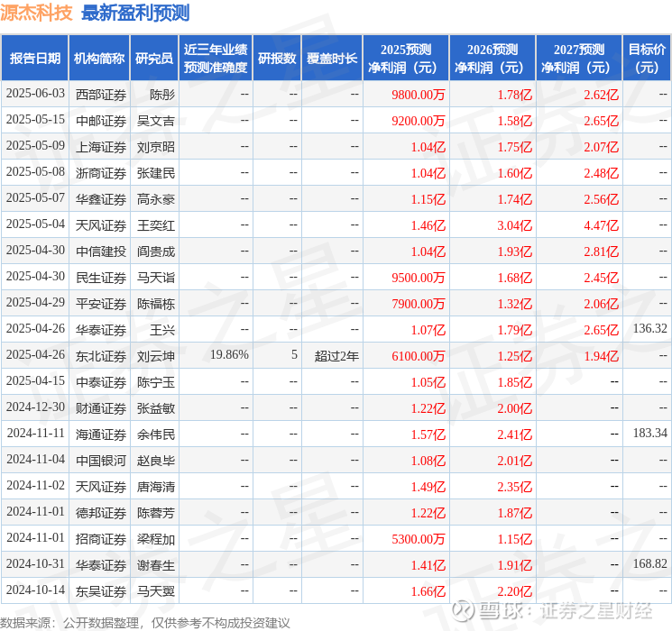Select analyst 赵良毕 cell
The height and width of the screenshot is (631, 672).
pos(155,461)
